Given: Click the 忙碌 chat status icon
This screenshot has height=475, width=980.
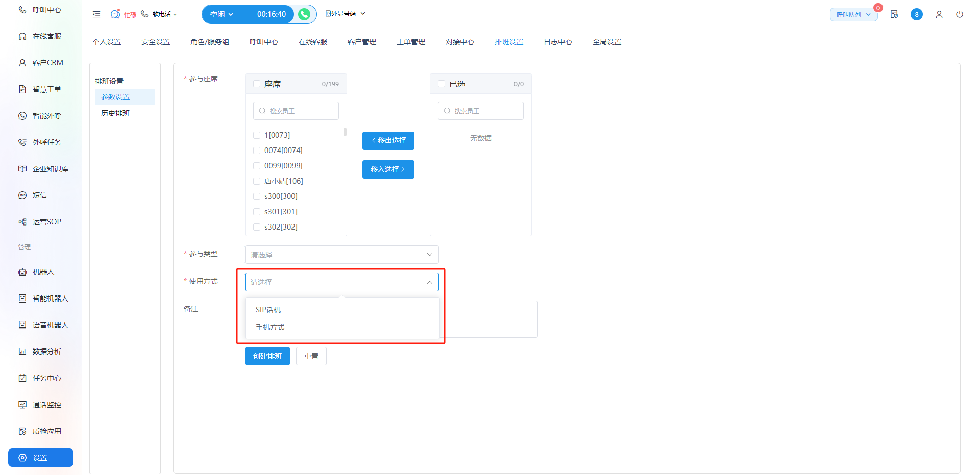Looking at the screenshot, I should click(x=116, y=14).
